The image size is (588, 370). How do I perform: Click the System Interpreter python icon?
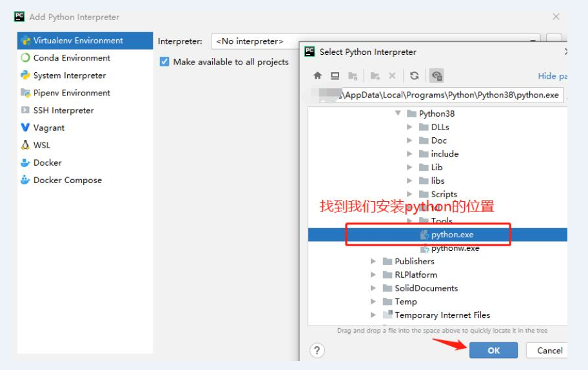tap(25, 75)
